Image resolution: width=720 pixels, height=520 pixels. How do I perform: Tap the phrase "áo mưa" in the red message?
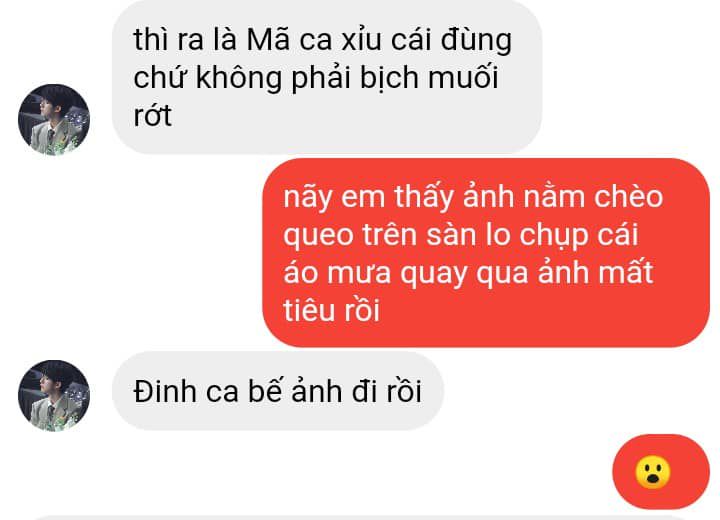click(x=337, y=272)
